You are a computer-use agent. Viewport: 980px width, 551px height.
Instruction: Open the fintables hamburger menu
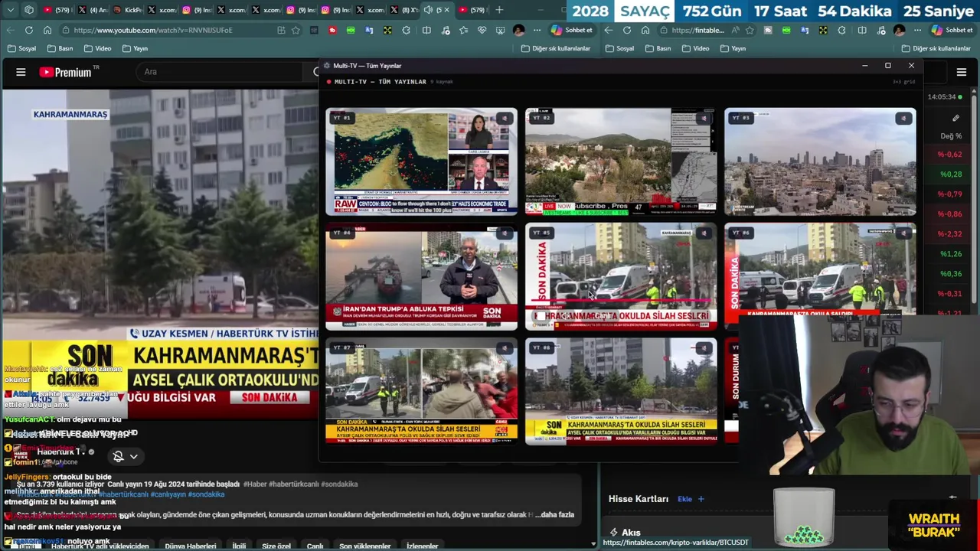[x=962, y=72]
